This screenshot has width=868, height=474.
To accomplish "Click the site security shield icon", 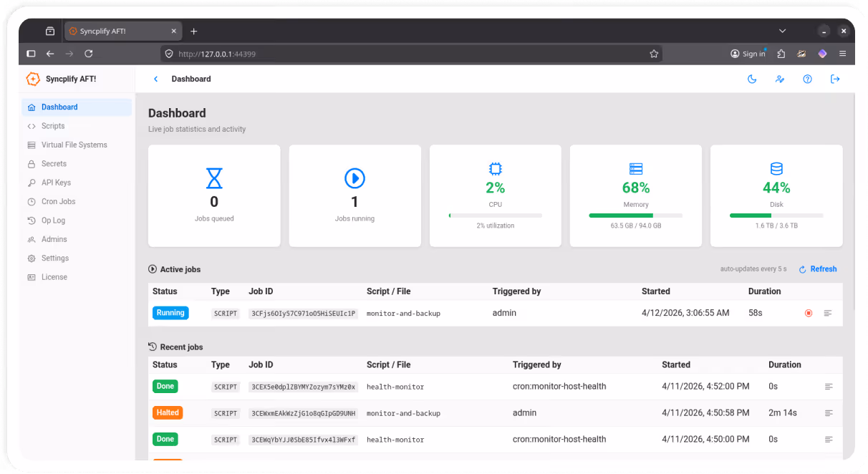I will click(x=169, y=54).
